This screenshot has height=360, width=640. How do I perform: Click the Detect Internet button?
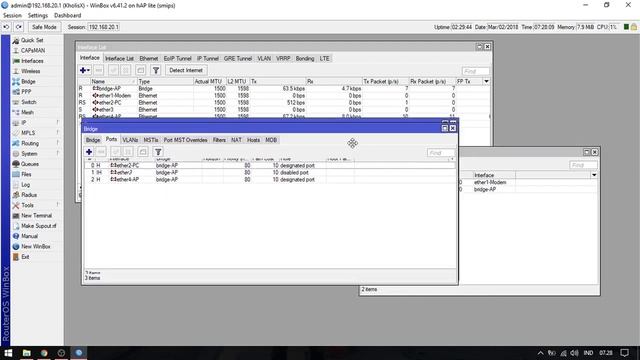click(x=186, y=70)
